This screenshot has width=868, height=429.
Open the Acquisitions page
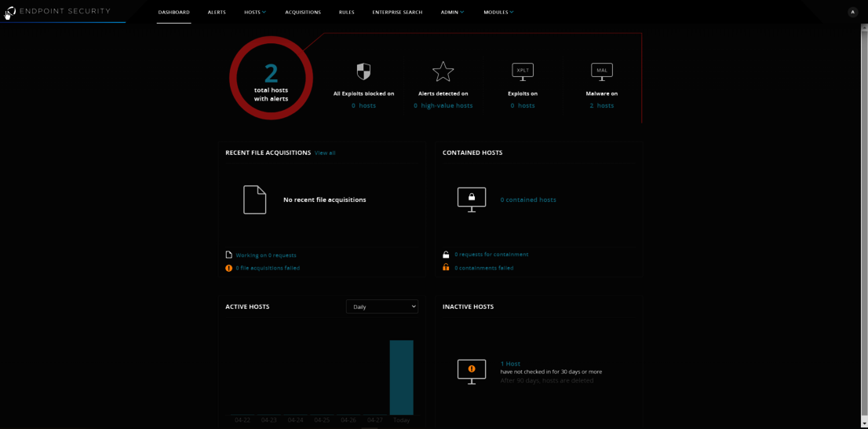(303, 13)
